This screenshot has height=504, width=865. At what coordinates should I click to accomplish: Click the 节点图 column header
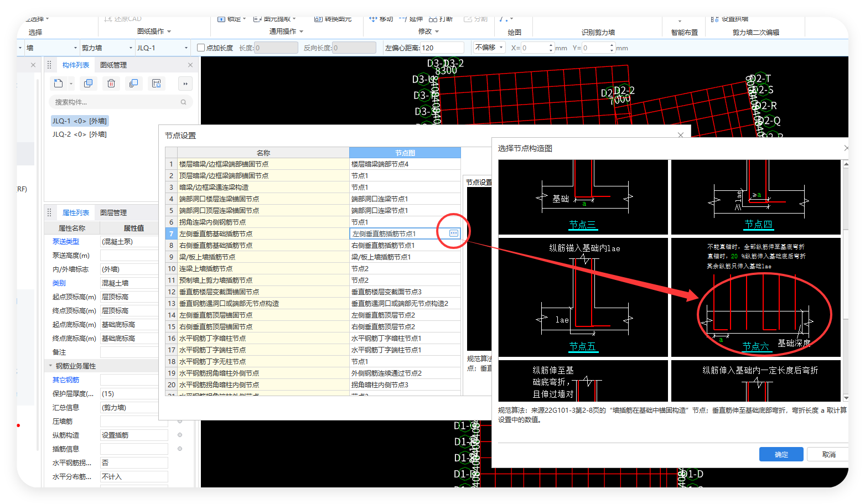[x=405, y=153]
